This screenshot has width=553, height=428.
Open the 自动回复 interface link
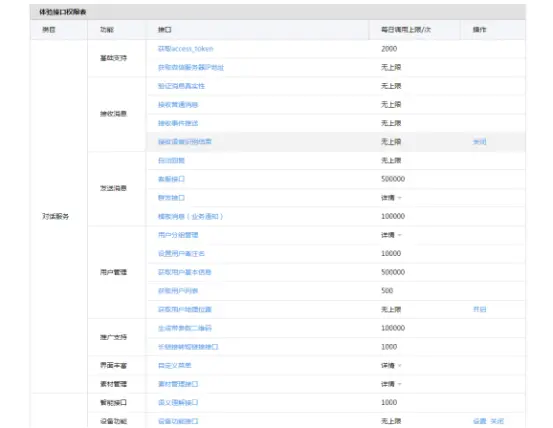(x=171, y=160)
